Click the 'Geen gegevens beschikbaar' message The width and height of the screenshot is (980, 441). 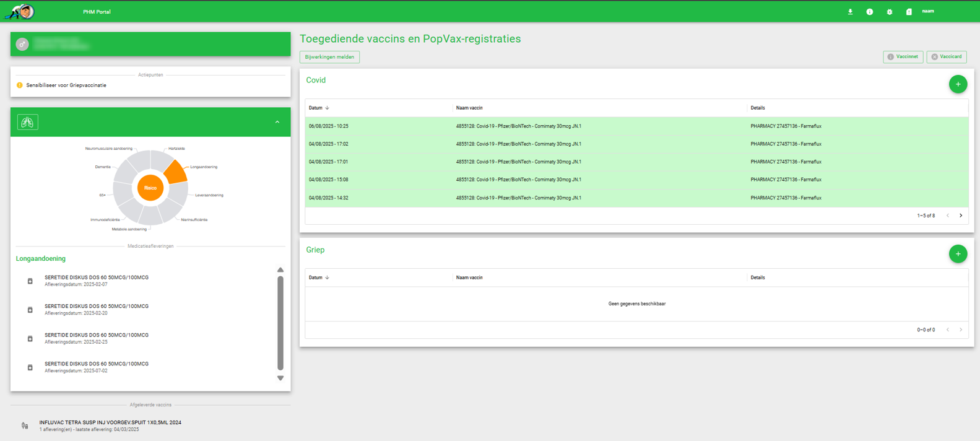tap(637, 303)
